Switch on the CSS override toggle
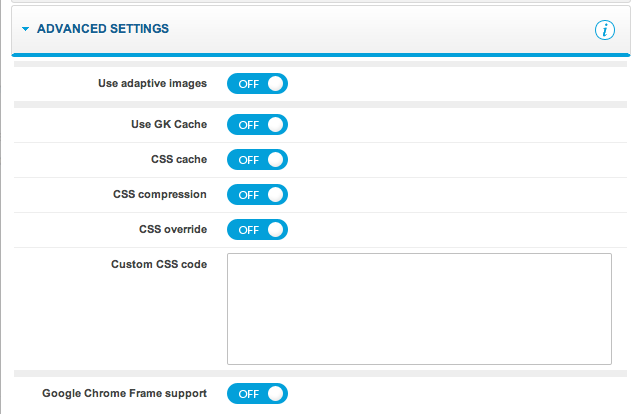Viewport: 641px width, 414px height. pyautogui.click(x=257, y=230)
